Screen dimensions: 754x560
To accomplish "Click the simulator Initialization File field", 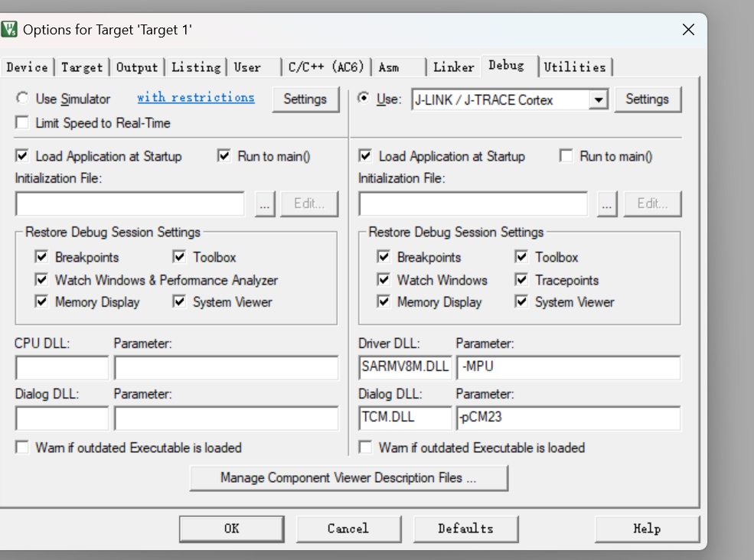I will coord(130,203).
